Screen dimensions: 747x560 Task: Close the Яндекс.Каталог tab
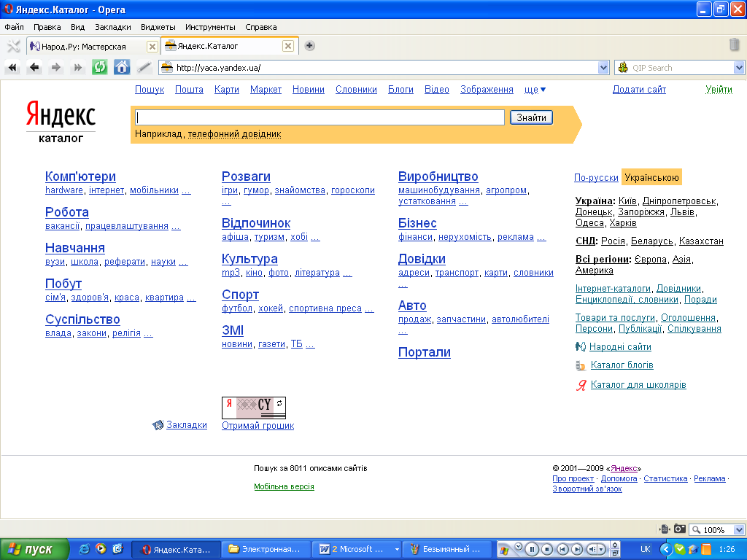[287, 46]
